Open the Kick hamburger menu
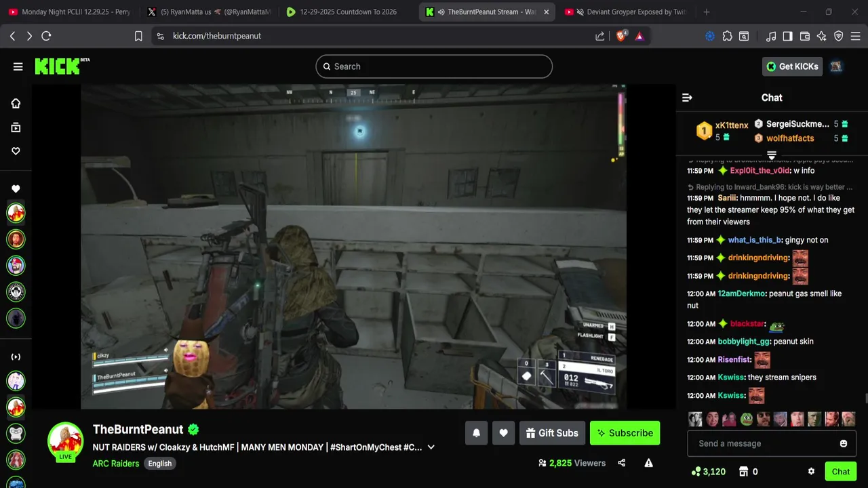 (x=18, y=66)
